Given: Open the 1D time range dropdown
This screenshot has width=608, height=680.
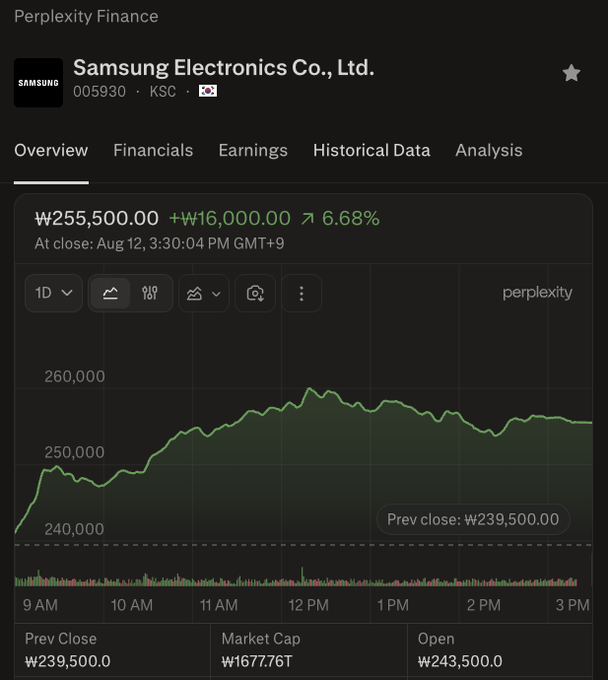Looking at the screenshot, I should point(53,293).
